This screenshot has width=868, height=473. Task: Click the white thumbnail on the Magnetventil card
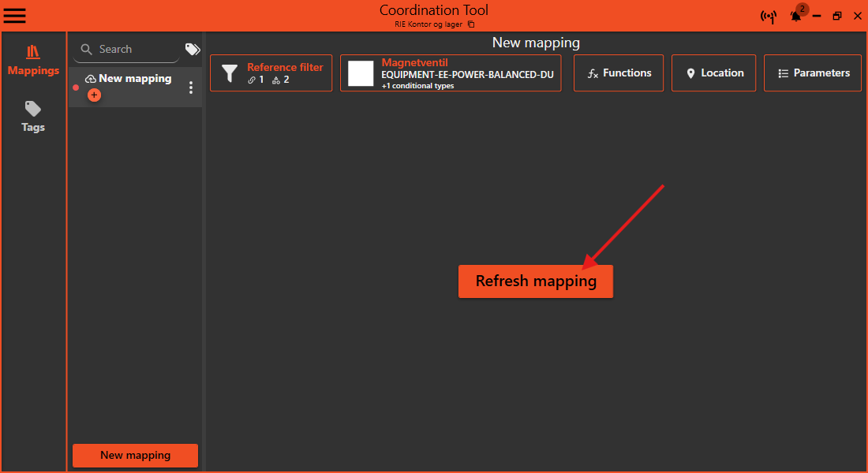pos(360,73)
